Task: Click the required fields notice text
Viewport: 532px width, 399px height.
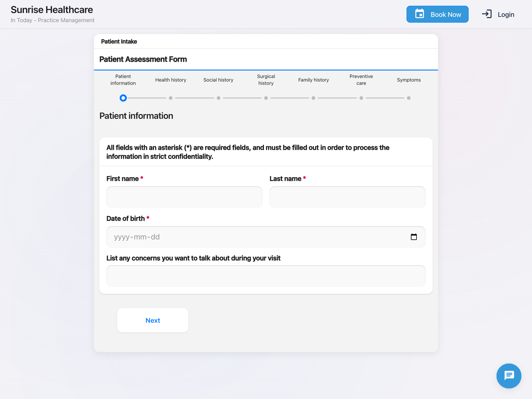Action: click(248, 152)
